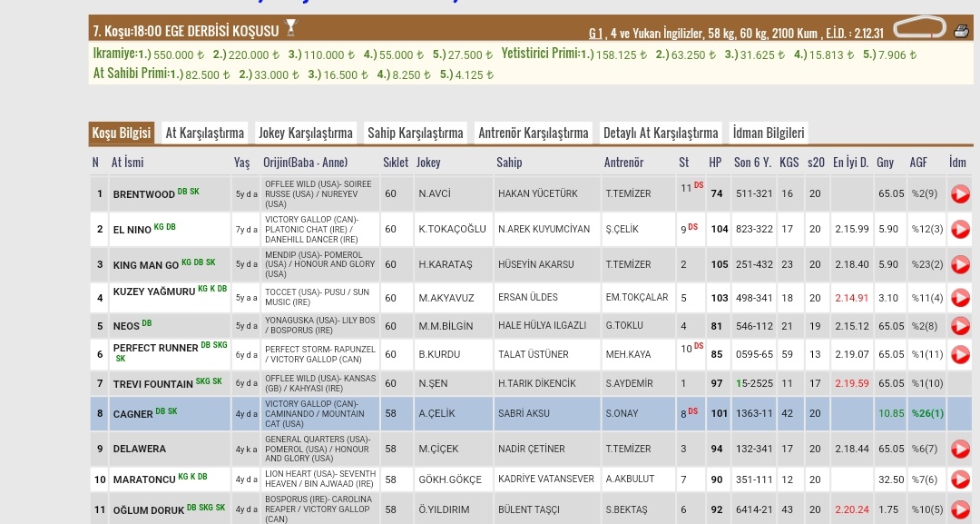The image size is (980, 524).
Task: Click the G 1 race group link
Action: (595, 33)
